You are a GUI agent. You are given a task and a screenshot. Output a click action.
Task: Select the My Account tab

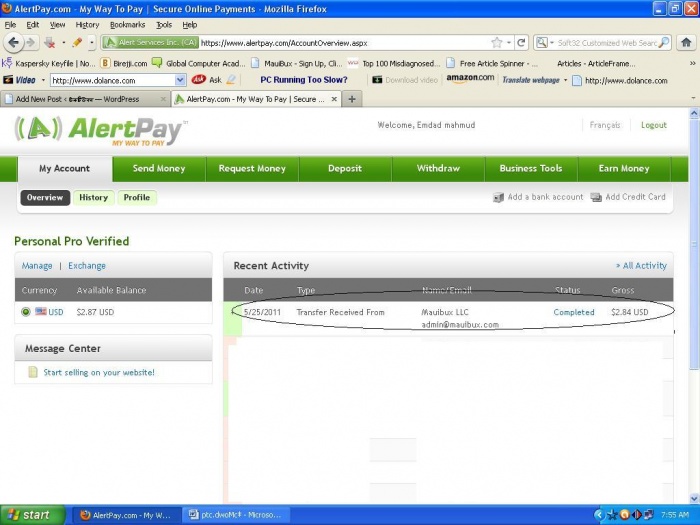(x=65, y=169)
